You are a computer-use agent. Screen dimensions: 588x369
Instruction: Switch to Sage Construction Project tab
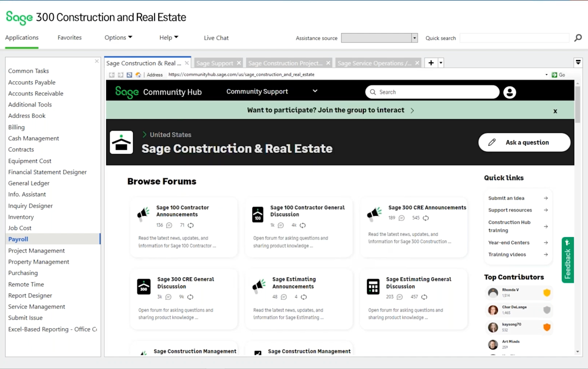285,63
